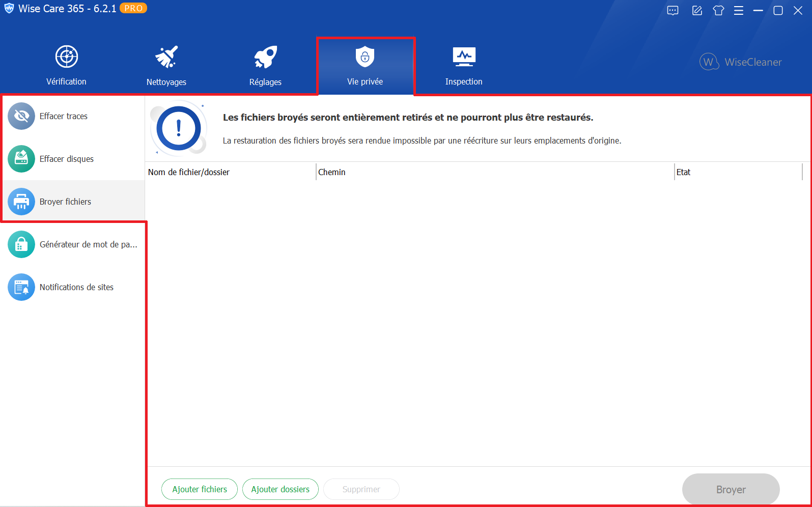Select the Vie privée tab
Viewport: 812px width, 507px height.
pyautogui.click(x=365, y=66)
